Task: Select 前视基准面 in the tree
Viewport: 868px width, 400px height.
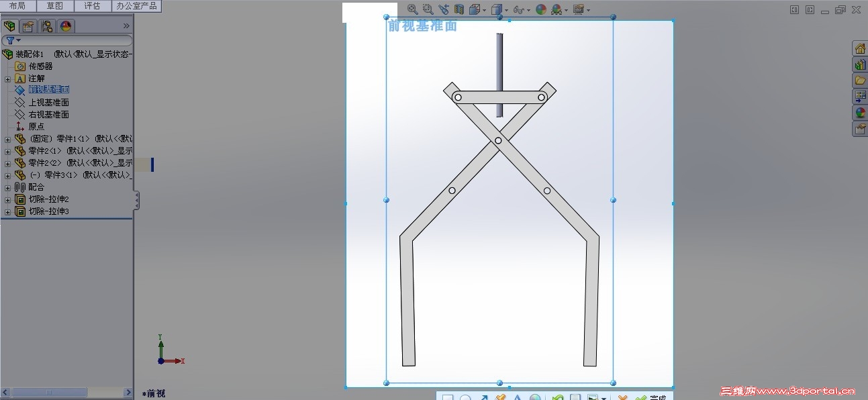Action: click(48, 90)
